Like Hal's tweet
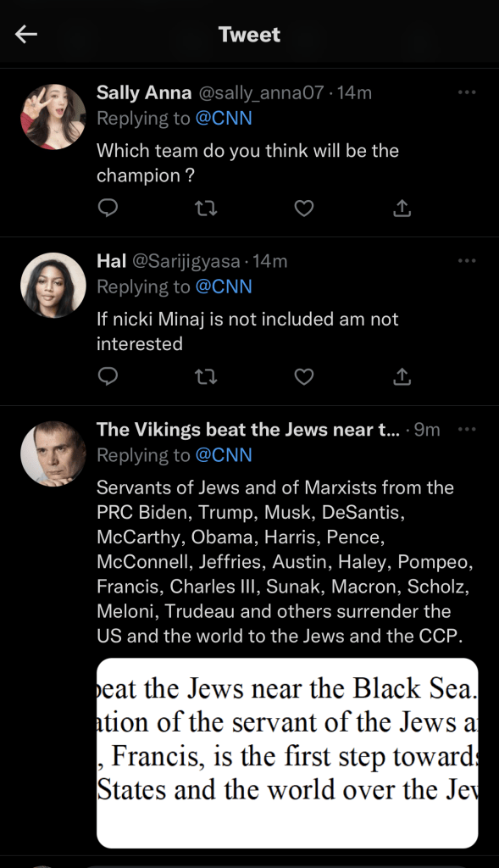This screenshot has height=868, width=499. 303,376
